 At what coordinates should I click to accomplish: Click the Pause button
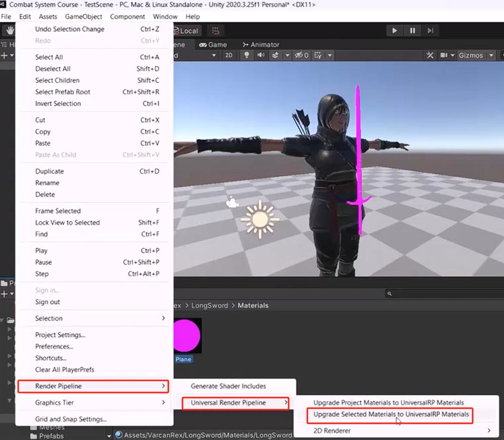[413, 30]
